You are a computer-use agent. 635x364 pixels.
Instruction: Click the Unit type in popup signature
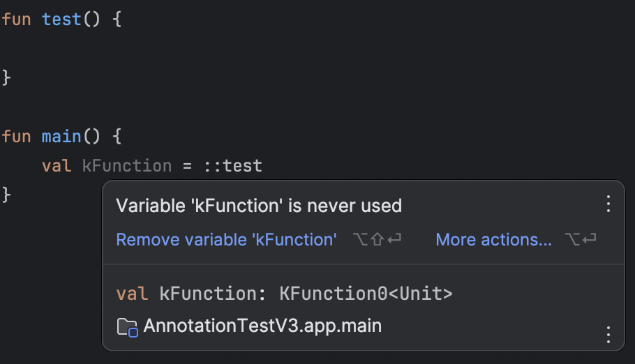420,294
